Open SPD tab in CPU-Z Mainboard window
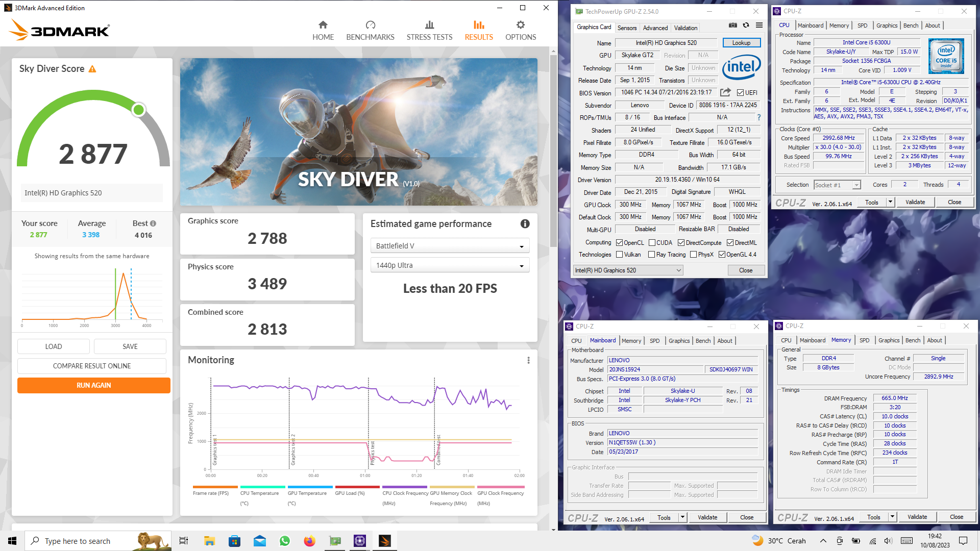 tap(654, 341)
